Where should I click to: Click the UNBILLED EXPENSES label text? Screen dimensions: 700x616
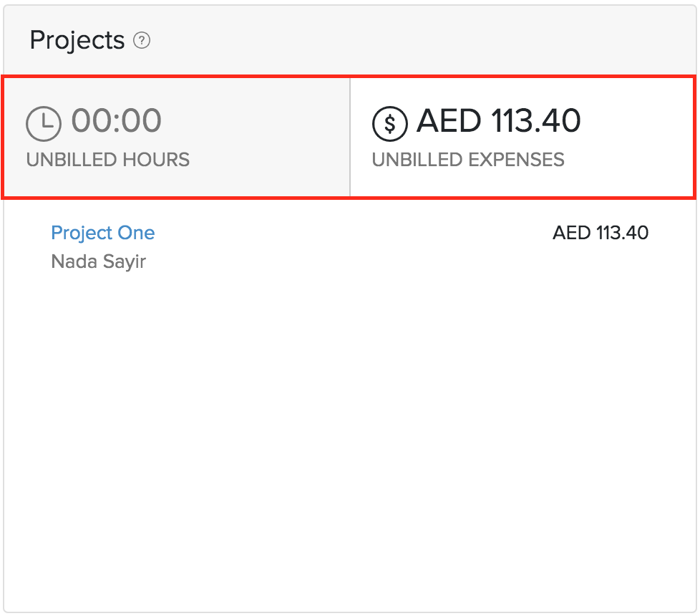(x=468, y=159)
